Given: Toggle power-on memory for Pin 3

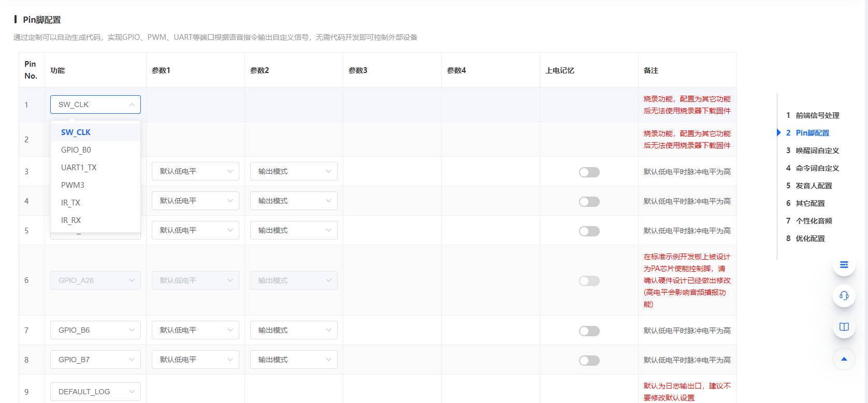Looking at the screenshot, I should click(589, 172).
